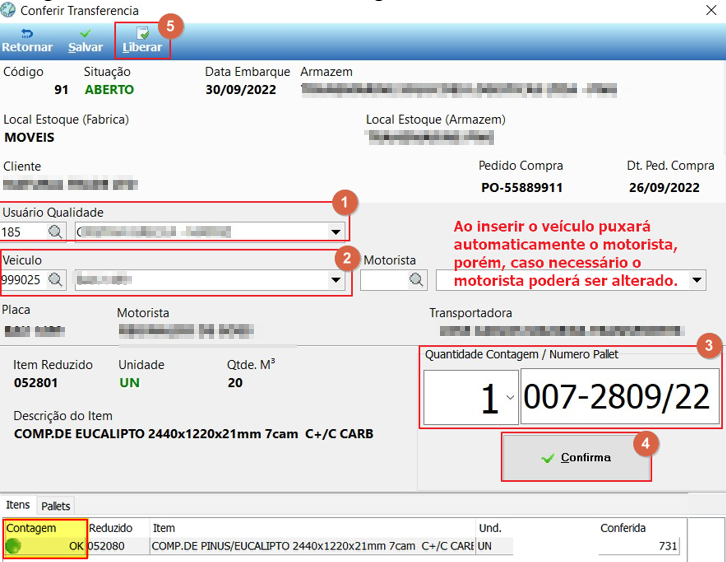Viewport: 726px width, 562px height.
Task: Click the Veiculo code field 999025
Action: 24,280
